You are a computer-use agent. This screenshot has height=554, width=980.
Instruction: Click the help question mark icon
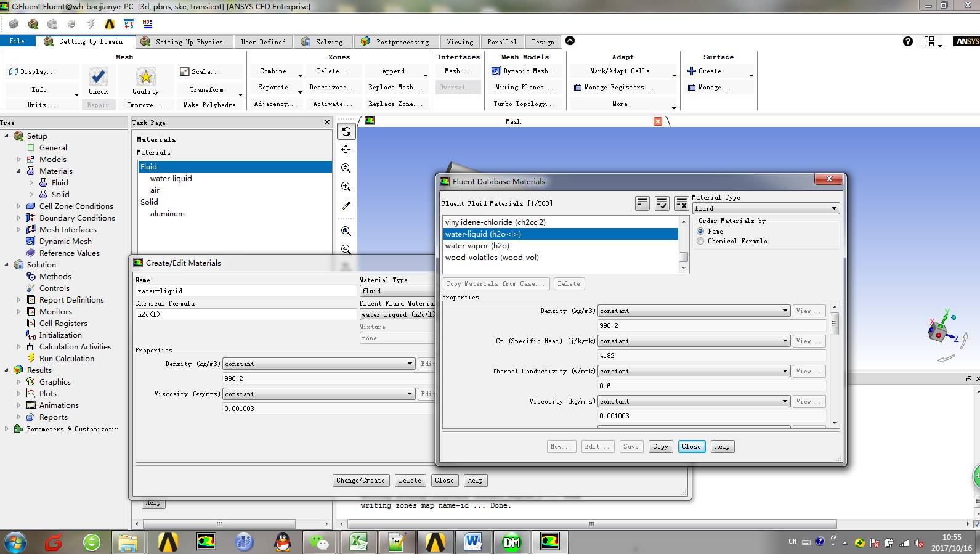[x=907, y=41]
